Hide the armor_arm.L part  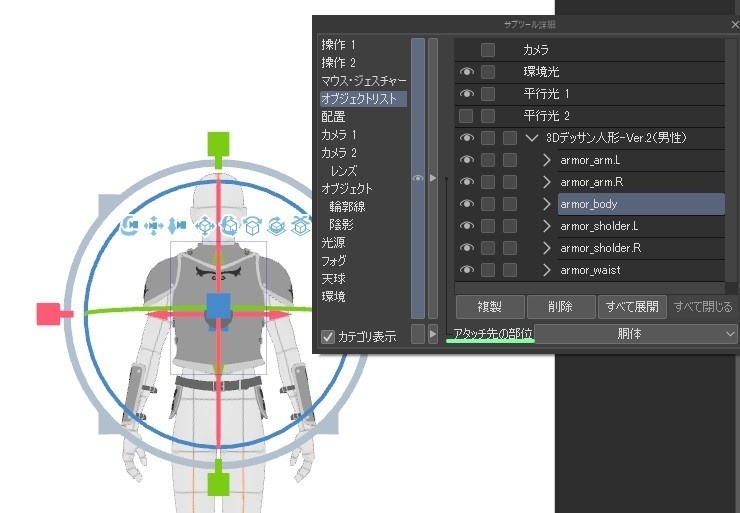coord(466,160)
